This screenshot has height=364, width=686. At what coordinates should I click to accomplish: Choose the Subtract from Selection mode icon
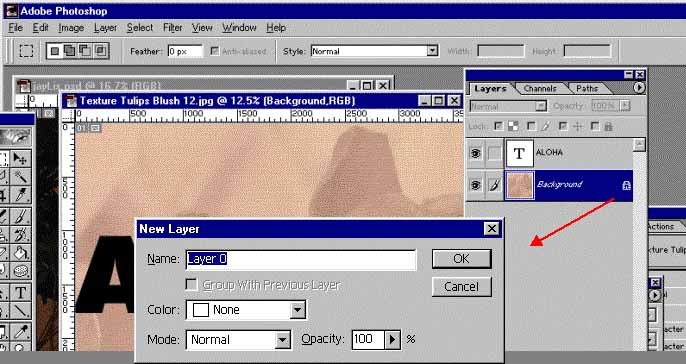pos(85,51)
